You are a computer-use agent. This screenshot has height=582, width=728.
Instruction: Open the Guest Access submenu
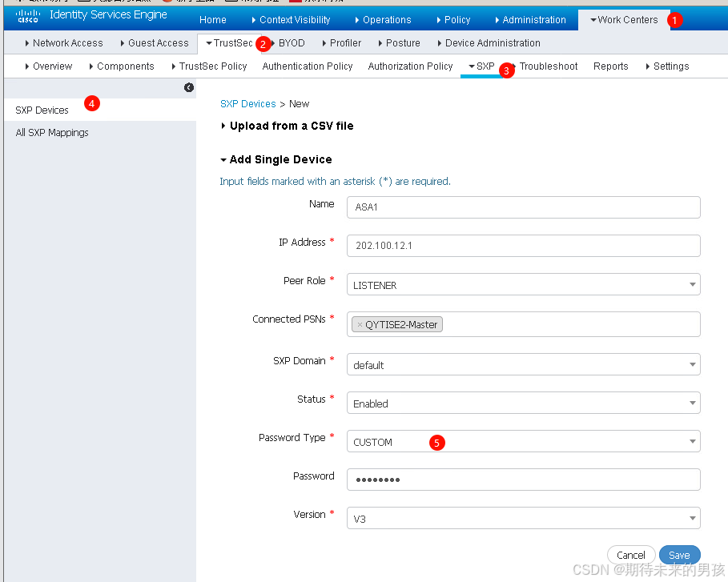point(155,43)
